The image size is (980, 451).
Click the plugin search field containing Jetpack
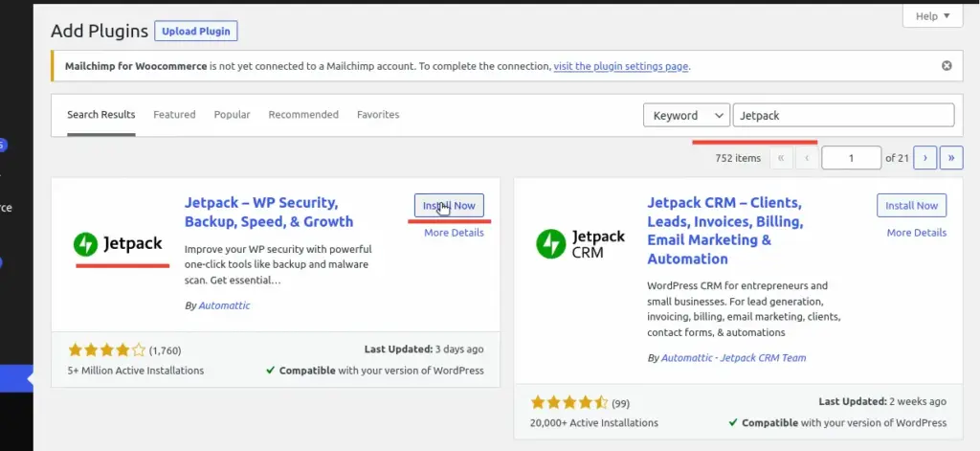(x=843, y=115)
